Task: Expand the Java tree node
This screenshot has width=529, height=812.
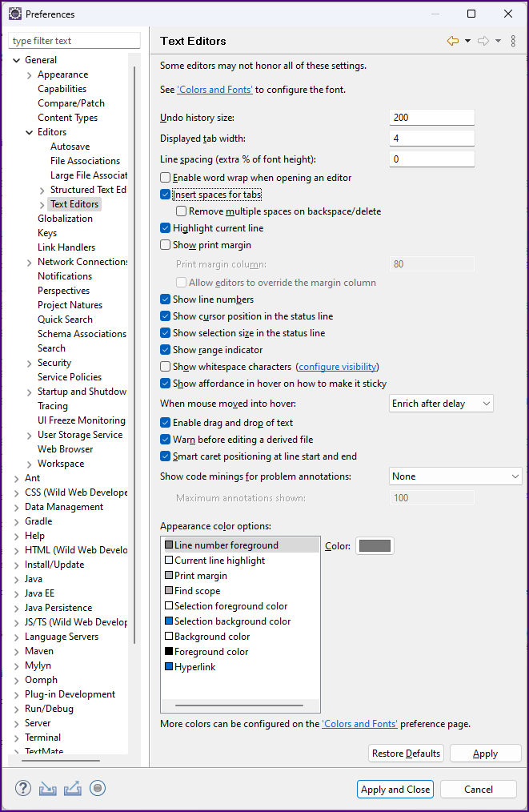Action: coord(16,579)
